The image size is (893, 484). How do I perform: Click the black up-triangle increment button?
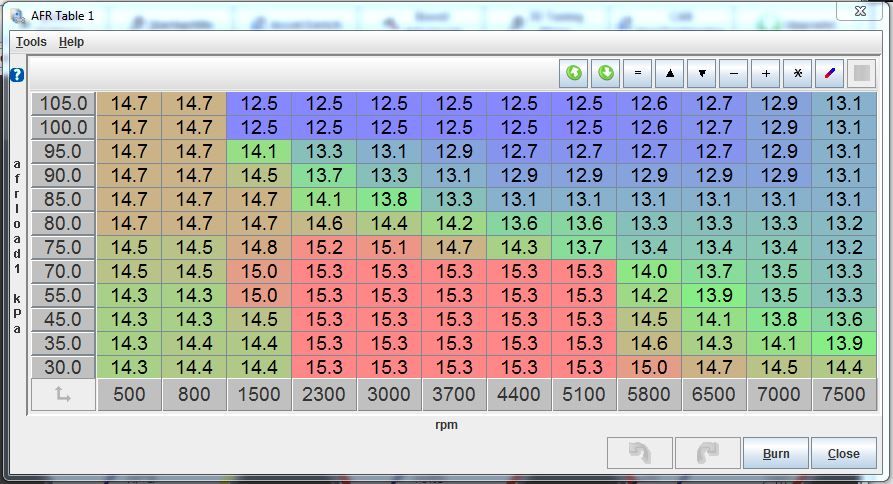tap(669, 73)
